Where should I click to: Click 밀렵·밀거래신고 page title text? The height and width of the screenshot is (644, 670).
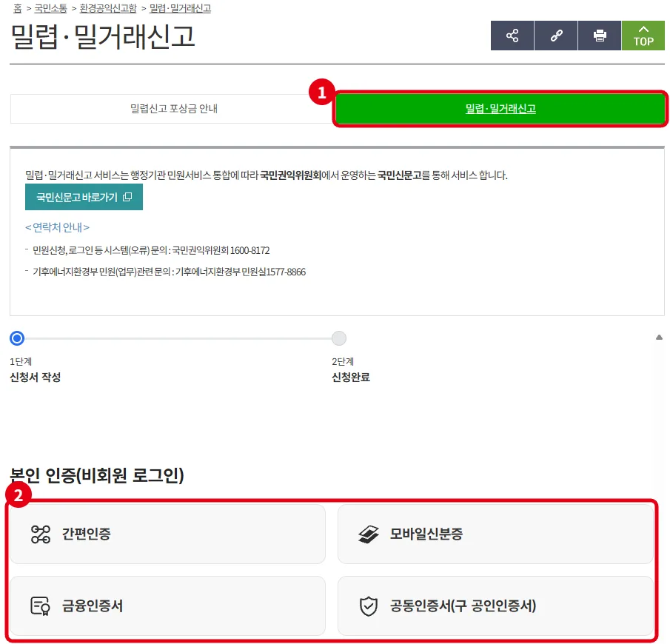point(103,36)
